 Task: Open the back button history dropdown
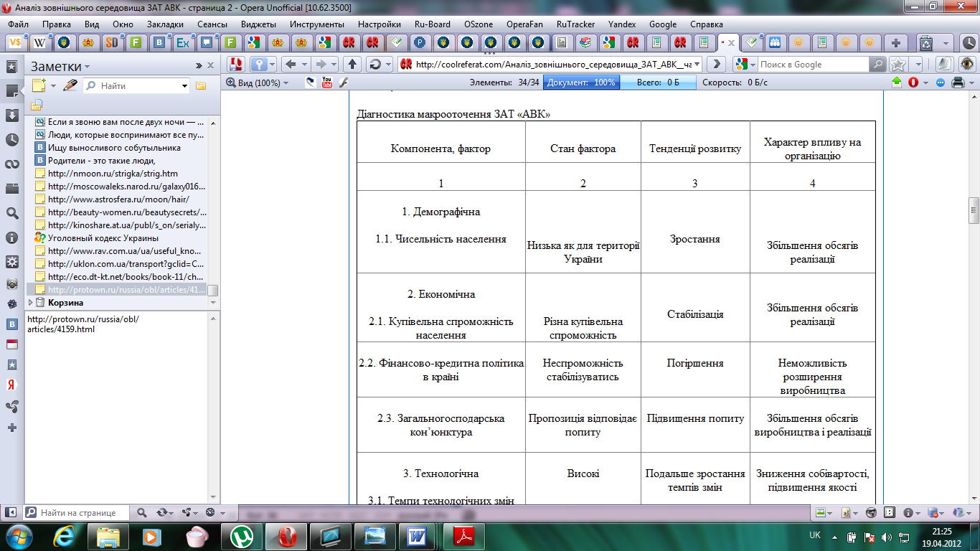pos(304,64)
